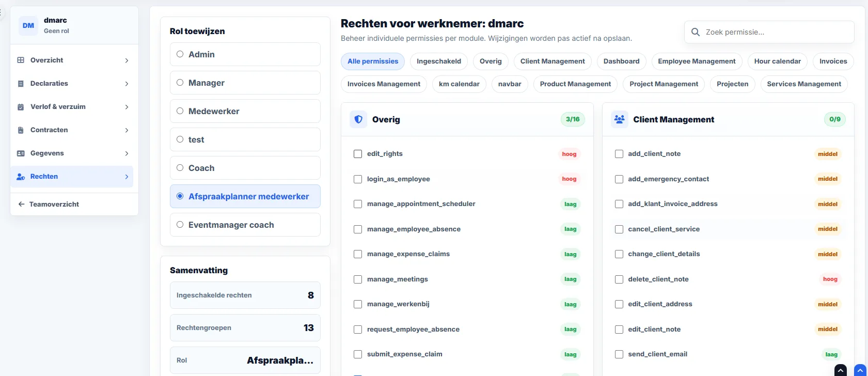This screenshot has width=868, height=376.
Task: Click the Verlof & verzuim calendar icon
Action: [21, 107]
